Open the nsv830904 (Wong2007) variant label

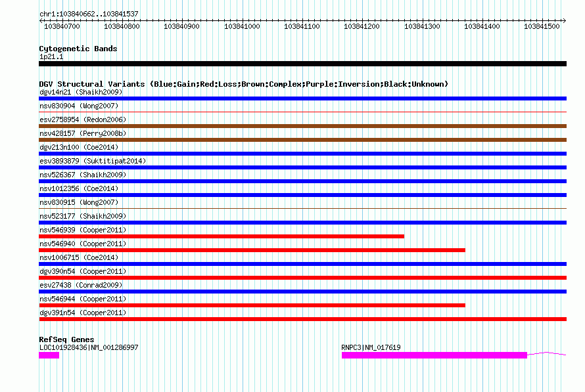point(79,106)
